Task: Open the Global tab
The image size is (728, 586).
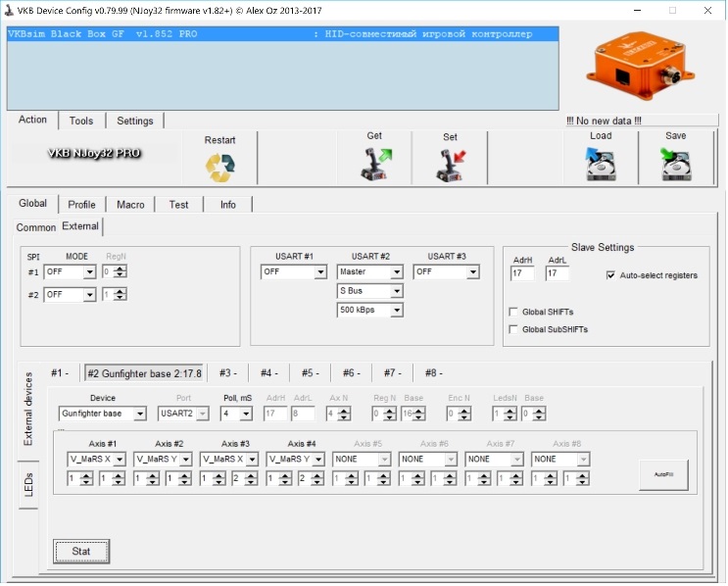Action: [x=32, y=204]
